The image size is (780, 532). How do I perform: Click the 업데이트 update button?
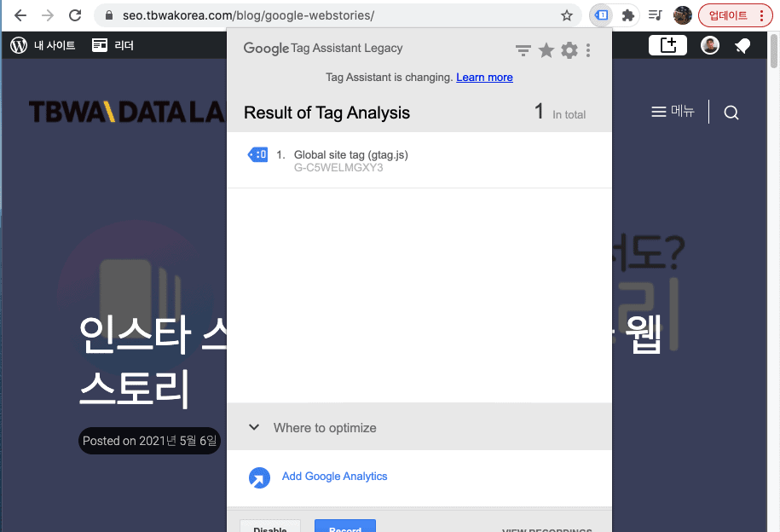(x=735, y=15)
